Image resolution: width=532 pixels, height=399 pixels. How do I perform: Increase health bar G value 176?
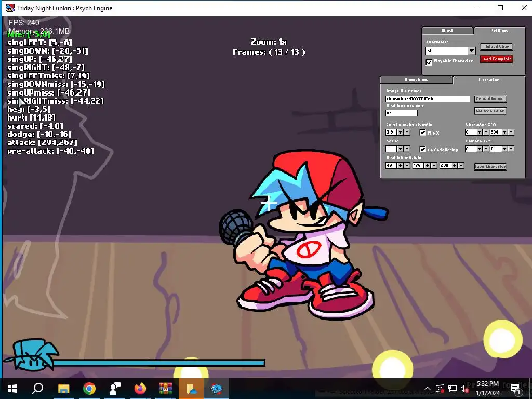tap(428, 166)
